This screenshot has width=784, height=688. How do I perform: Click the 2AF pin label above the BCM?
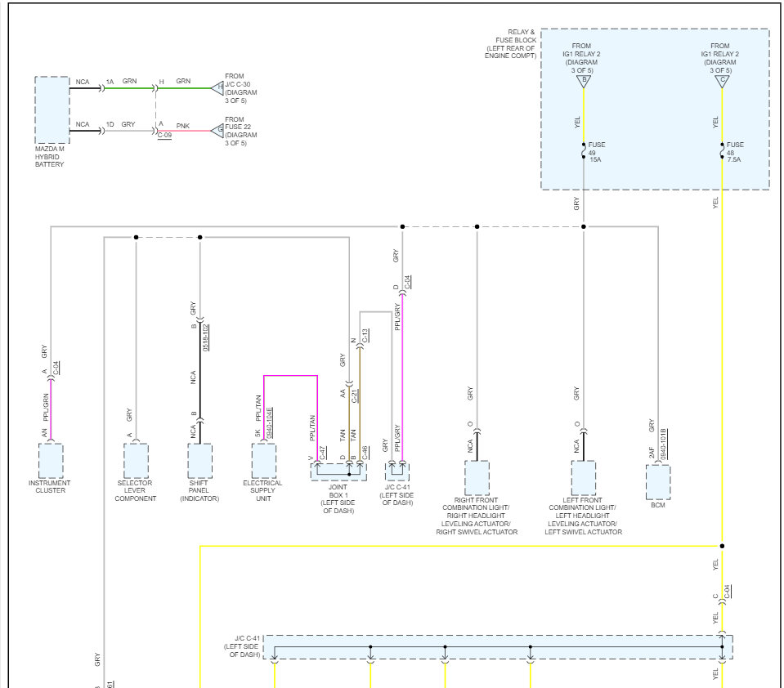coord(652,453)
